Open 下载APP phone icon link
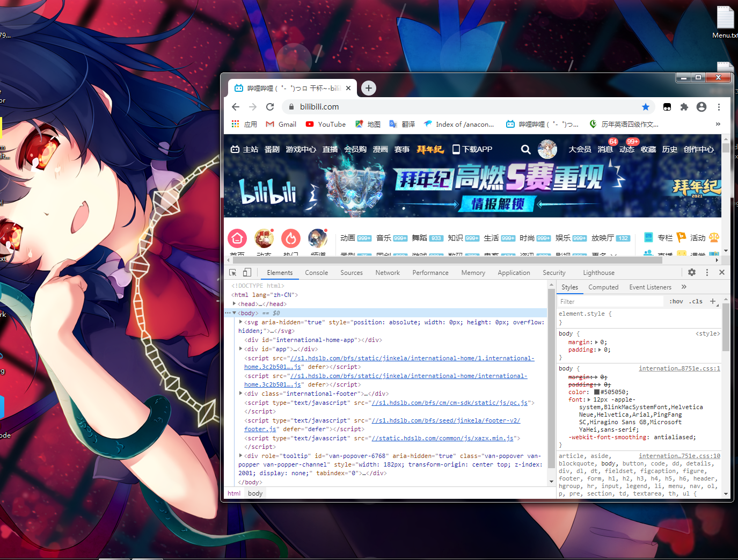738x560 pixels. pos(472,149)
